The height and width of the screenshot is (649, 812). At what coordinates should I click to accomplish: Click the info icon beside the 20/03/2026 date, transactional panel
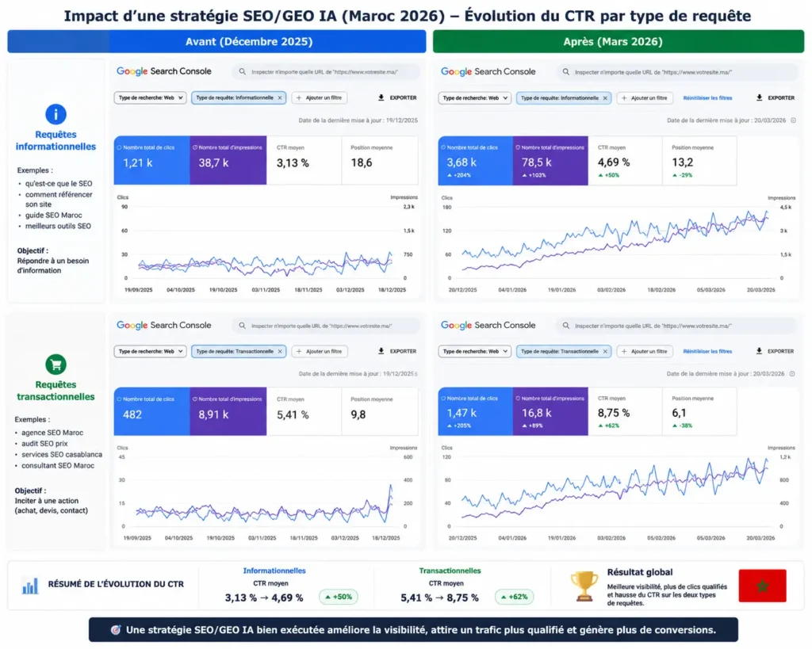point(792,374)
